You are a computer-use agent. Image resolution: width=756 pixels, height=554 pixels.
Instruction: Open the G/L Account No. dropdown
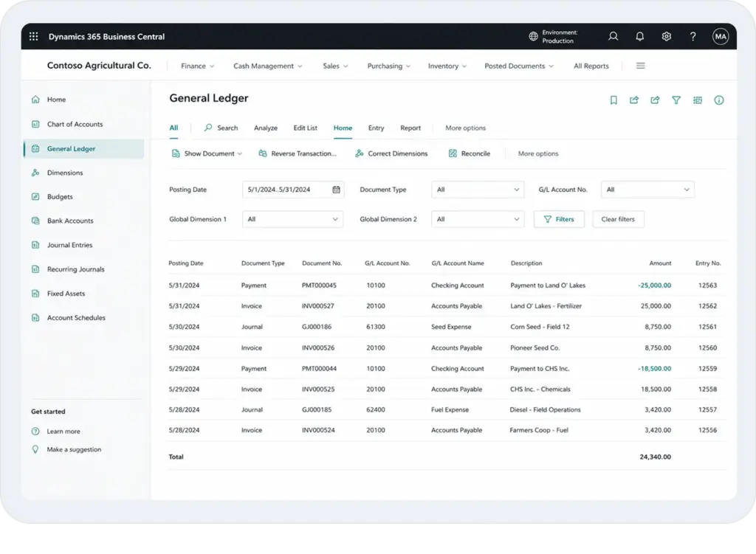coord(647,190)
